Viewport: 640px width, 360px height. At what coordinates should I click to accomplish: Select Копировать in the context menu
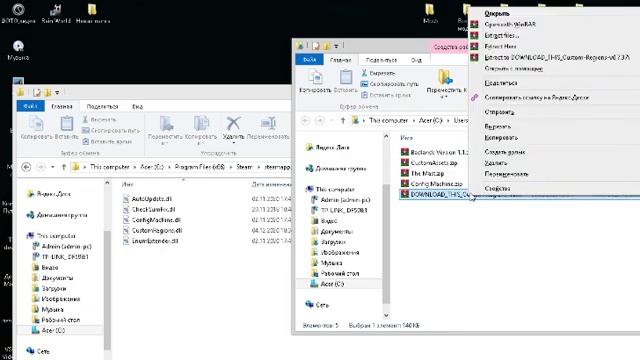(x=501, y=138)
